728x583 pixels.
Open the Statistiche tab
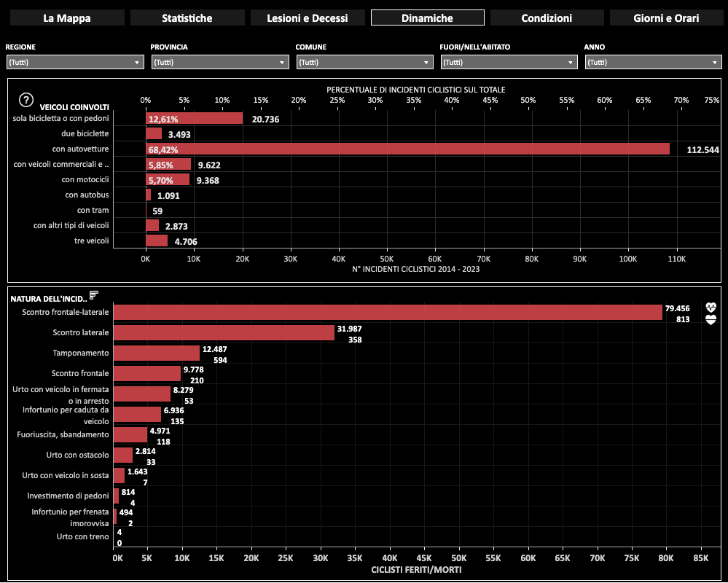click(187, 17)
